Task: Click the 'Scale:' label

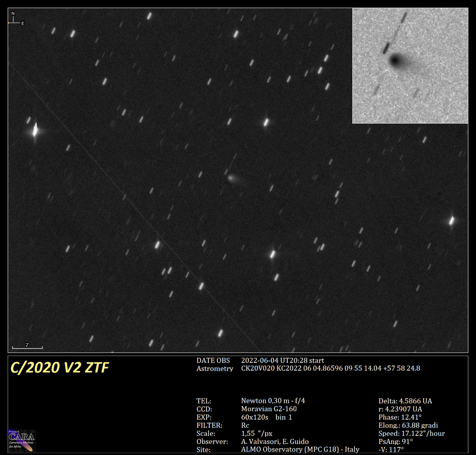Action: click(x=206, y=434)
